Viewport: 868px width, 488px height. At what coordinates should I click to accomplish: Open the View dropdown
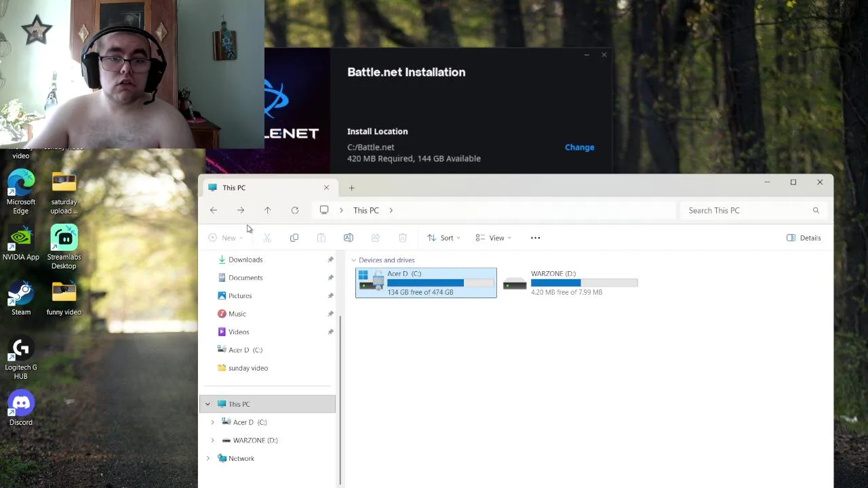(494, 238)
